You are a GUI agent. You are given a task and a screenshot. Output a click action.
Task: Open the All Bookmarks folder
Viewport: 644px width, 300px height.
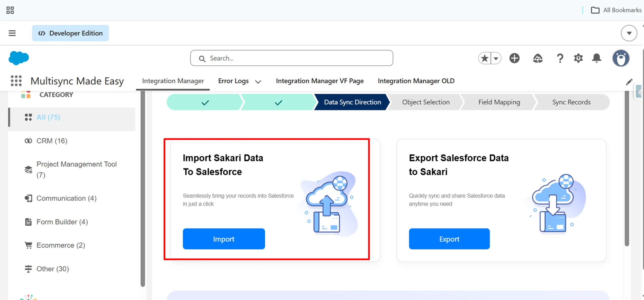pos(616,10)
